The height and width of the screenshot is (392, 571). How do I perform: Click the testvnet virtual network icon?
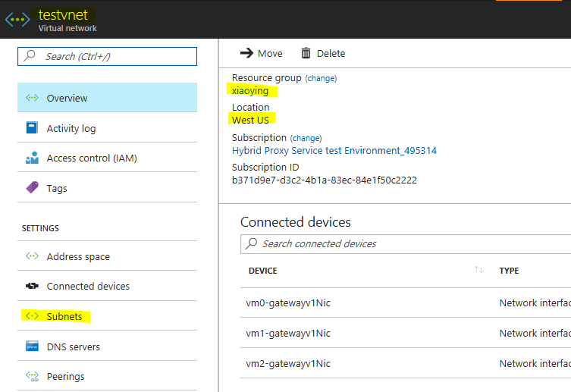[17, 19]
